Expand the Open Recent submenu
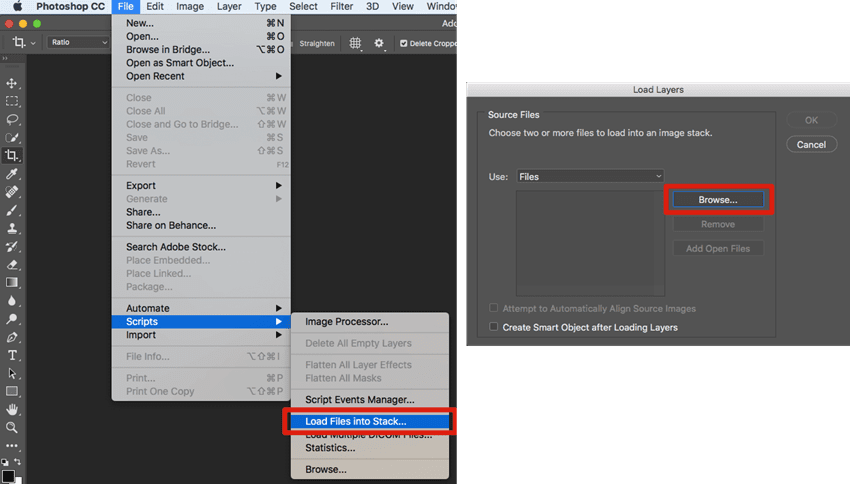 pyautogui.click(x=201, y=76)
